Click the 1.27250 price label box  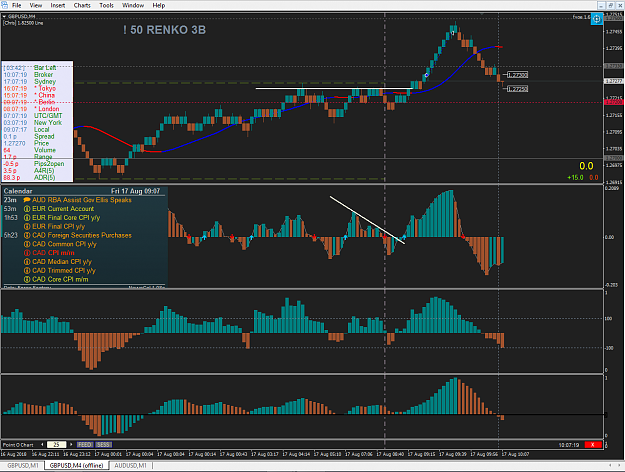tap(517, 89)
